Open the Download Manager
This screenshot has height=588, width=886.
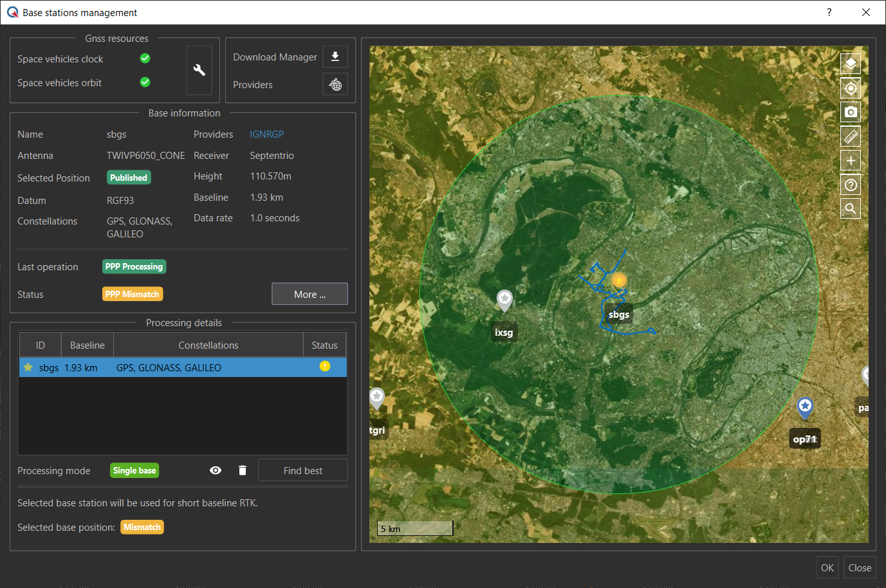coord(335,57)
